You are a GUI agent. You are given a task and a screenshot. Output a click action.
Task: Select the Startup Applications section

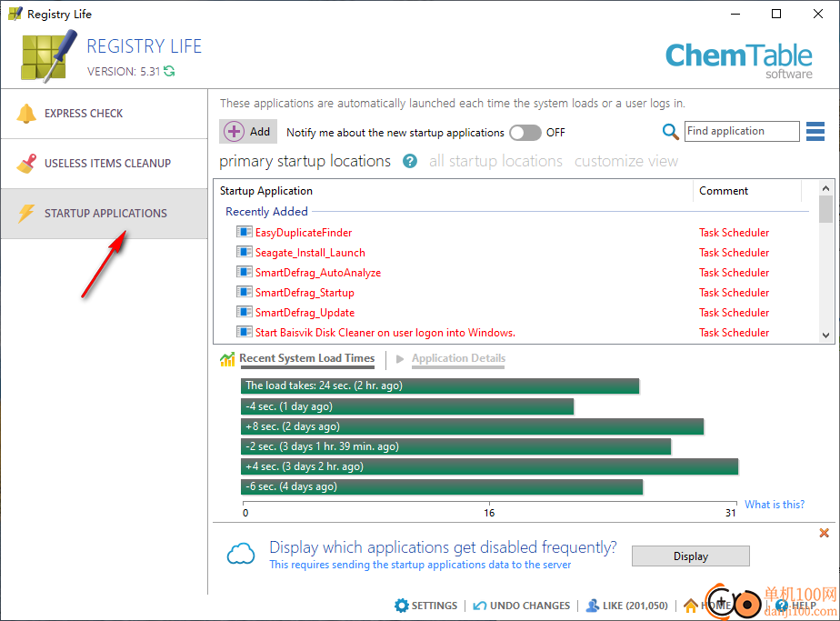(x=104, y=214)
